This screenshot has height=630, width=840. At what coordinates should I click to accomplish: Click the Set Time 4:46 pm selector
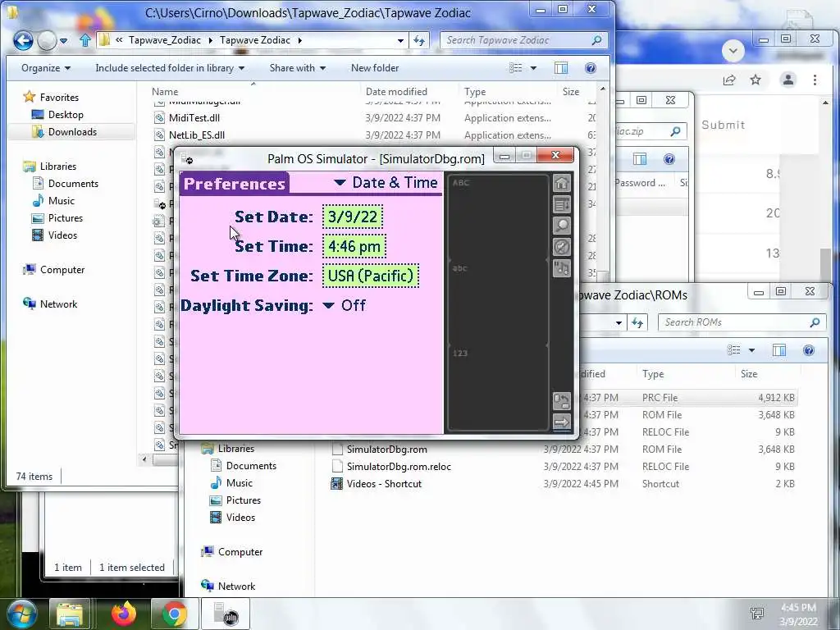[354, 246]
